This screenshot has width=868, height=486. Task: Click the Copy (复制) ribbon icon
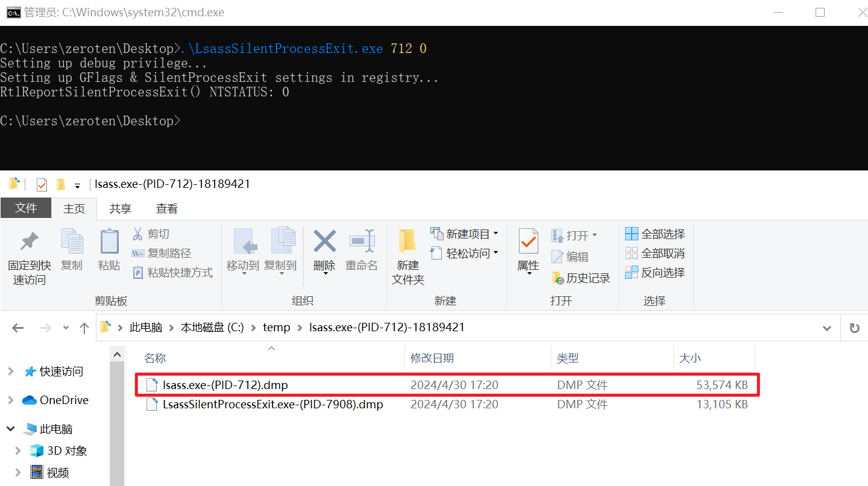[72, 241]
